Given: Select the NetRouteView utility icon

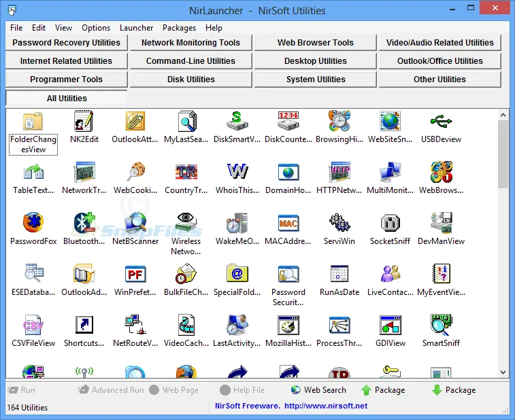Looking at the screenshot, I should [135, 325].
